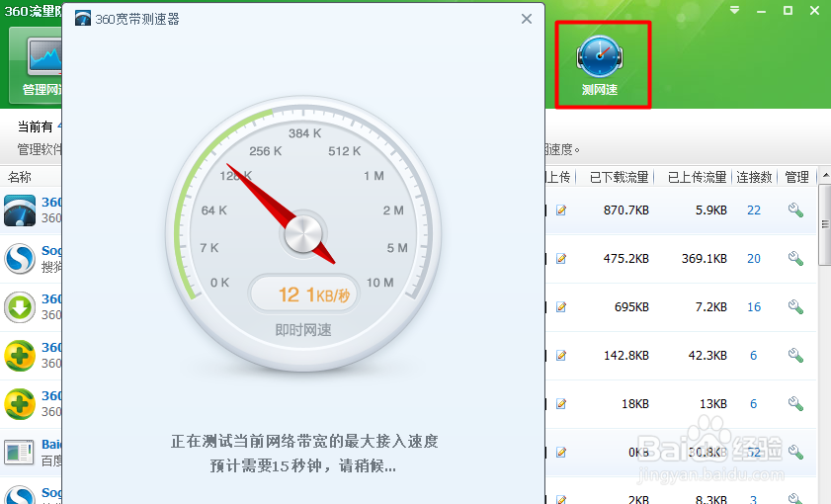The height and width of the screenshot is (504, 831).
Task: Open manage wrench for 16 connections row
Action: (795, 307)
